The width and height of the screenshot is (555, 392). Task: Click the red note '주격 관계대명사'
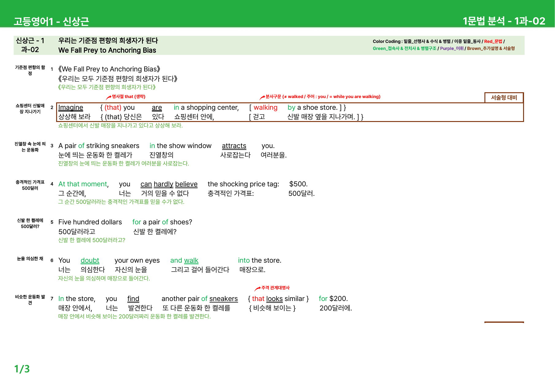click(276, 288)
